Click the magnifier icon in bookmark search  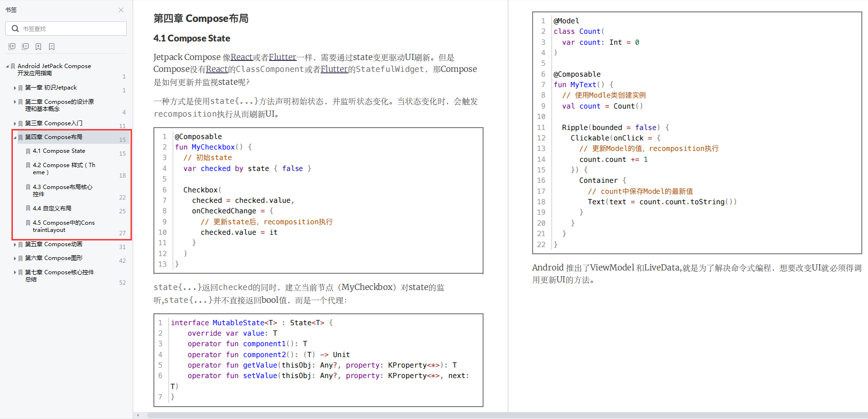(x=15, y=29)
